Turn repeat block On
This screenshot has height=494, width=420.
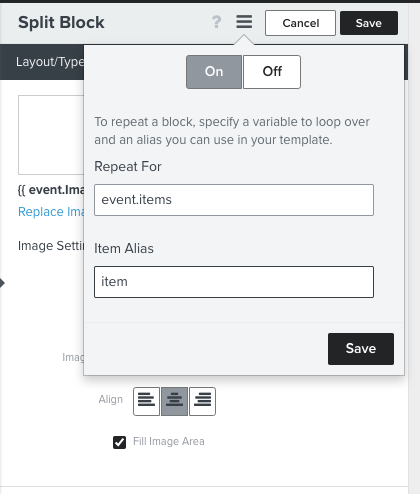(214, 72)
